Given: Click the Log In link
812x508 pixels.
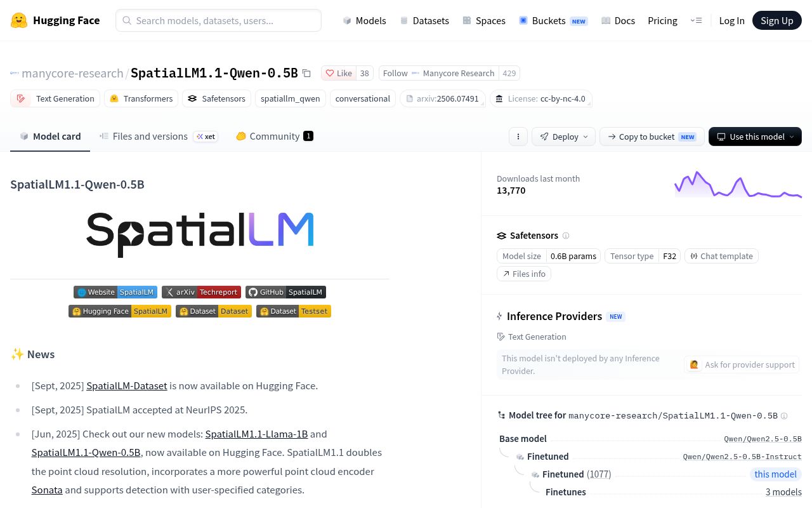Looking at the screenshot, I should (x=731, y=20).
